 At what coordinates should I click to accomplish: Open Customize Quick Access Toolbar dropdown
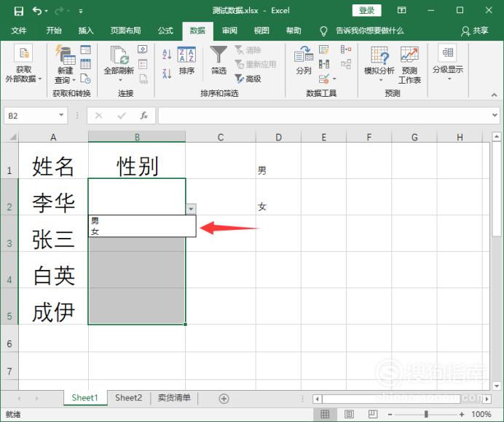[81, 11]
